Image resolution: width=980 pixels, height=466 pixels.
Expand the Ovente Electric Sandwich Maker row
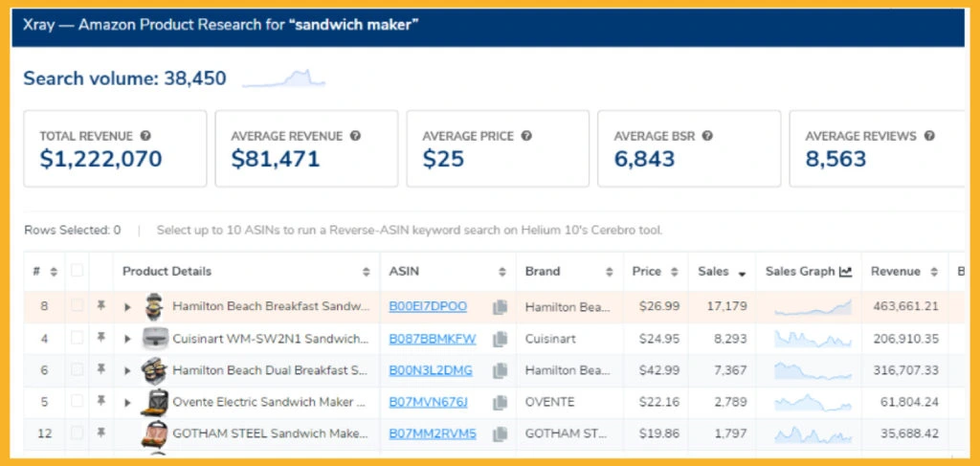coord(128,402)
